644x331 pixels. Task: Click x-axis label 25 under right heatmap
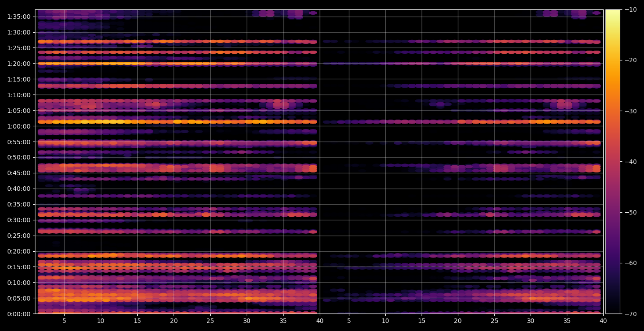(x=494, y=321)
